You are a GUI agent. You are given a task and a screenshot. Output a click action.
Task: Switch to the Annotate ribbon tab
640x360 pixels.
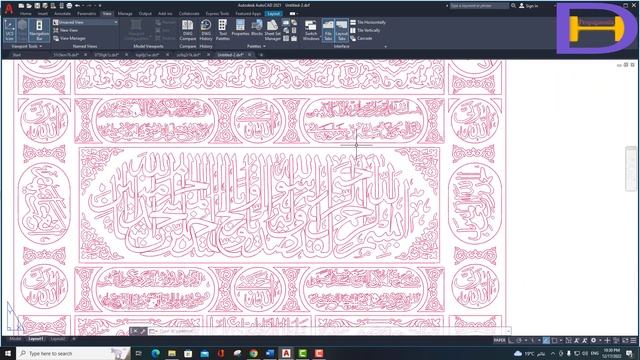click(x=62, y=13)
